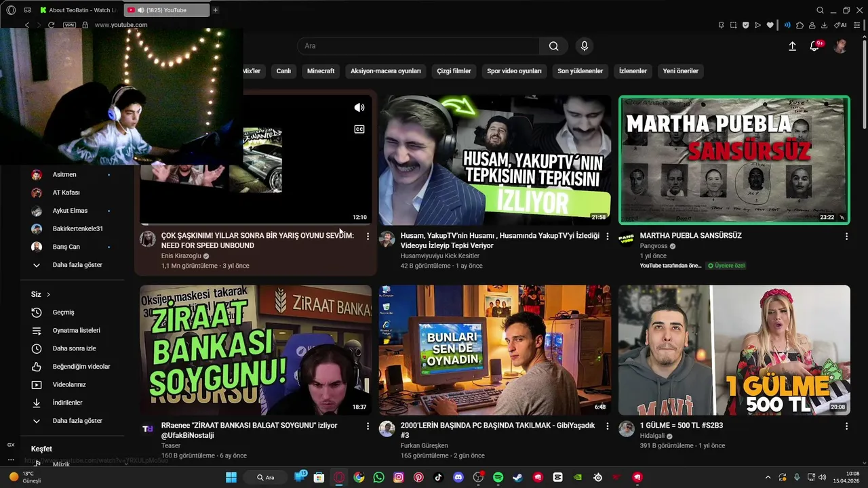This screenshot has height=488, width=868.
Task: Expand subscriptions with Daha fazla göster below Barış Can
Action: (71, 265)
